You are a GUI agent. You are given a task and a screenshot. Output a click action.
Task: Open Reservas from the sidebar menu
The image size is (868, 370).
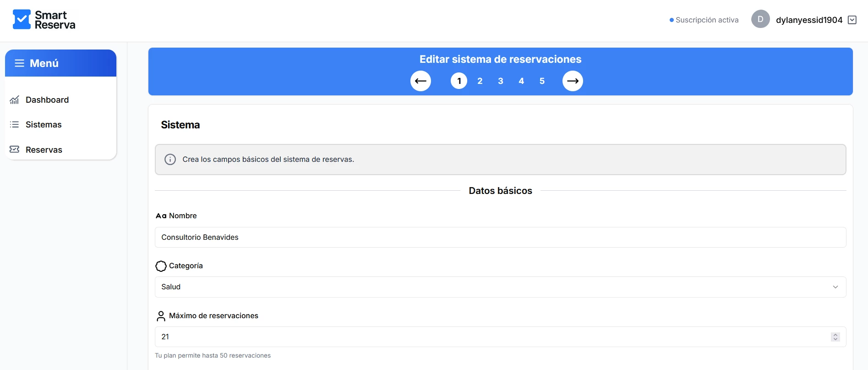[x=44, y=150]
